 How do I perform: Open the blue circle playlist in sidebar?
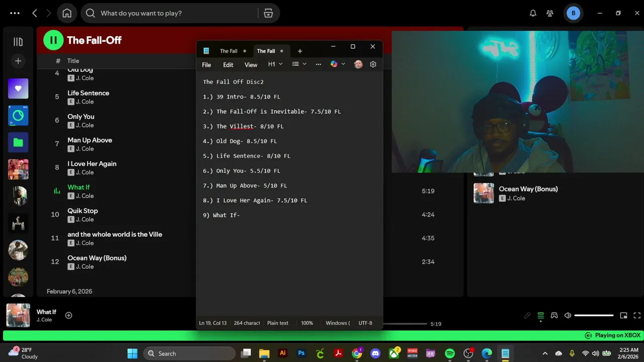coord(18,116)
